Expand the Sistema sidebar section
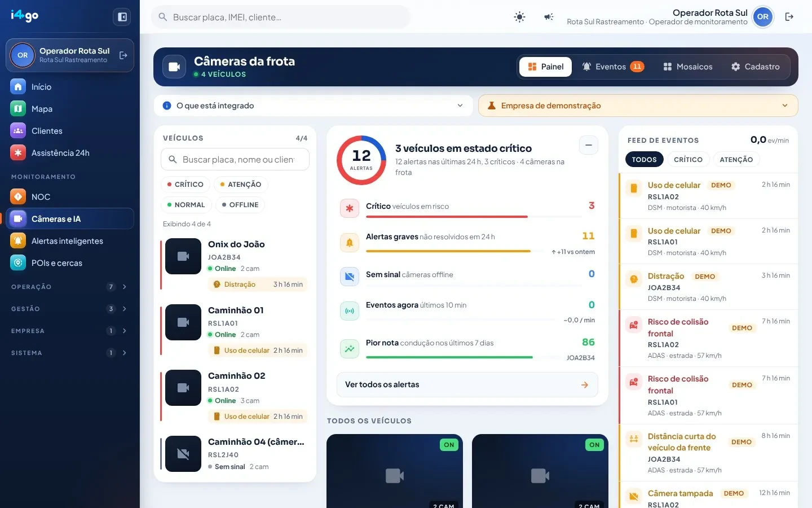 (70, 353)
